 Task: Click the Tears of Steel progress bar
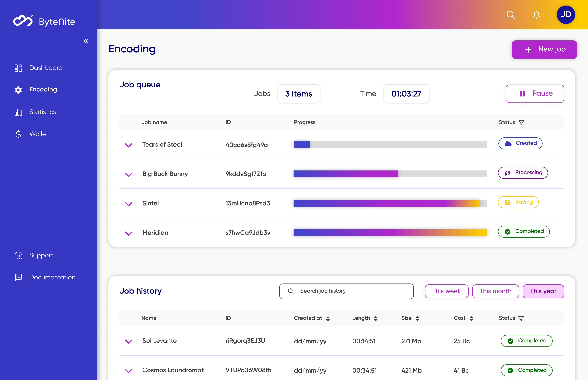click(390, 145)
